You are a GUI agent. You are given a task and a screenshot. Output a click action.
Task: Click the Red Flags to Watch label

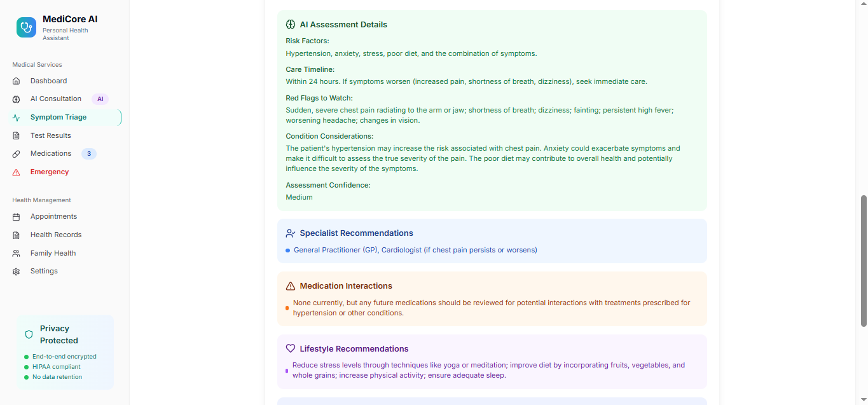[319, 98]
